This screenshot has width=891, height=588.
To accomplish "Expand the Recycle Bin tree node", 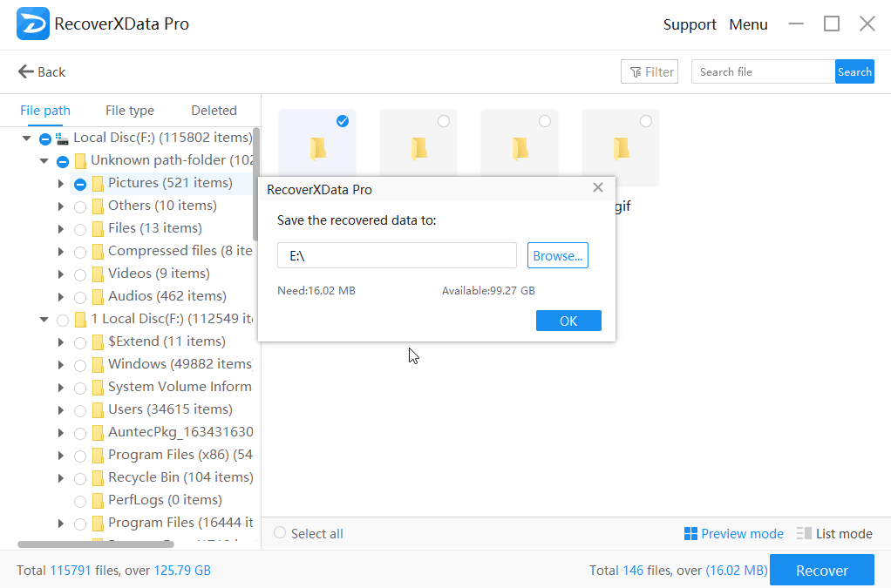I will pos(61,478).
